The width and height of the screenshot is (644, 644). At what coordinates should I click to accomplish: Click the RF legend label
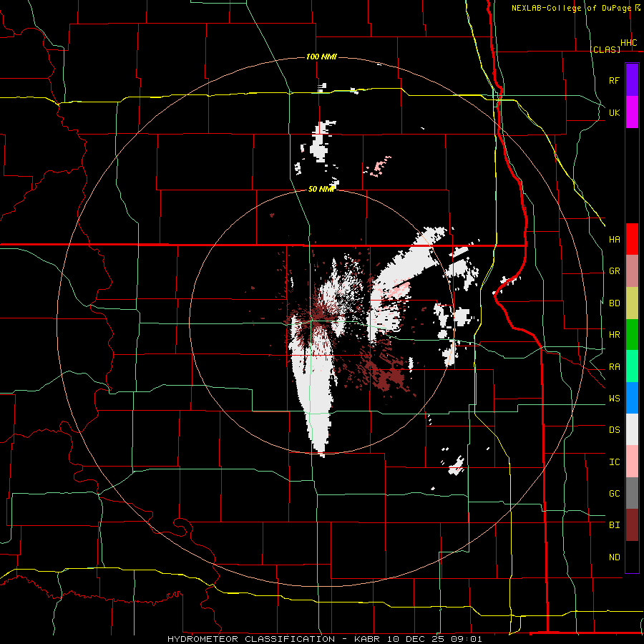point(614,80)
